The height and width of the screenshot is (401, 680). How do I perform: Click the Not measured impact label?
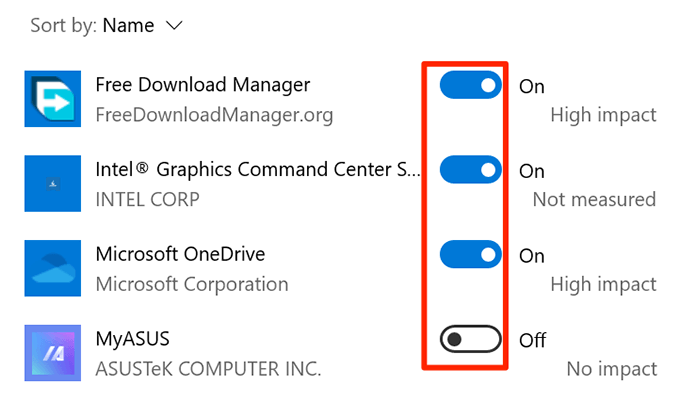tap(594, 200)
